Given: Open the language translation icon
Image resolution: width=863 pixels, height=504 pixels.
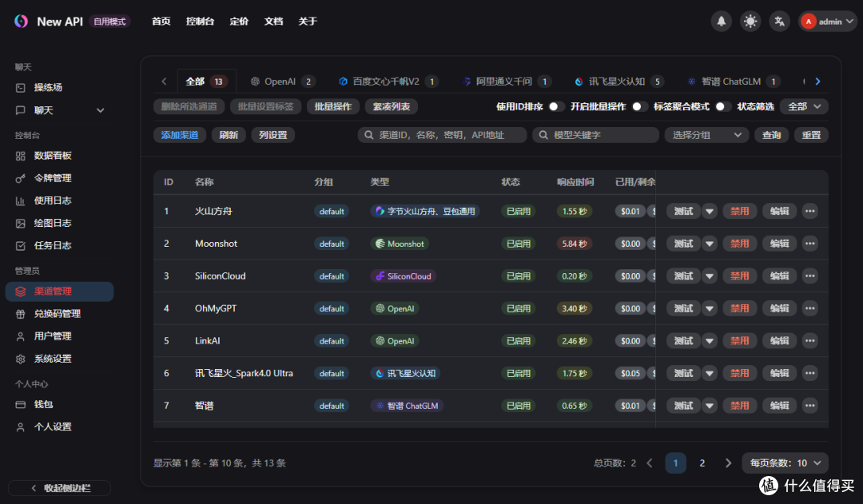Looking at the screenshot, I should tap(779, 22).
